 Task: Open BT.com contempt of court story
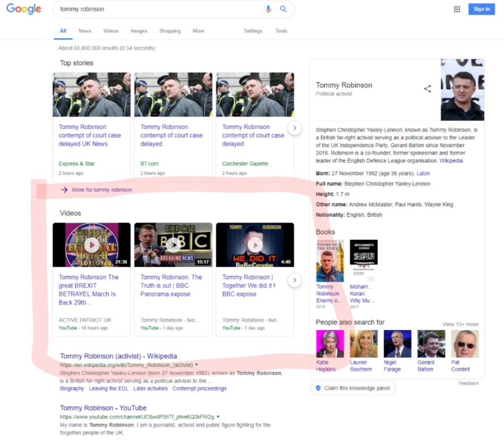(x=171, y=135)
